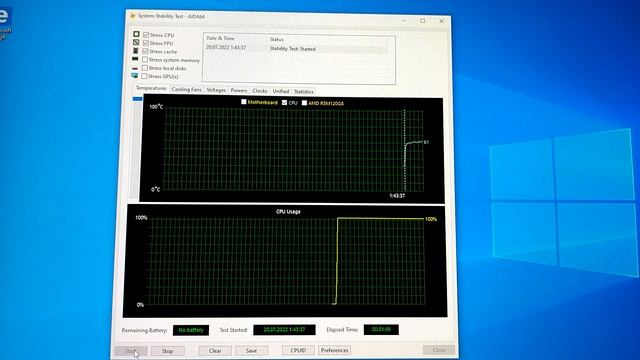The width and height of the screenshot is (640, 360).
Task: Open Preferences dialog
Action: click(x=334, y=350)
